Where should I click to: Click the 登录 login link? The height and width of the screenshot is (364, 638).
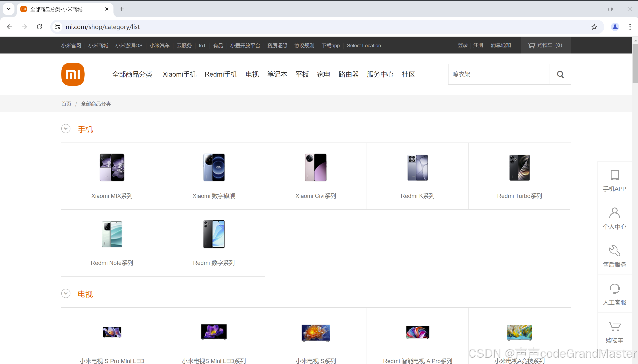pos(463,45)
